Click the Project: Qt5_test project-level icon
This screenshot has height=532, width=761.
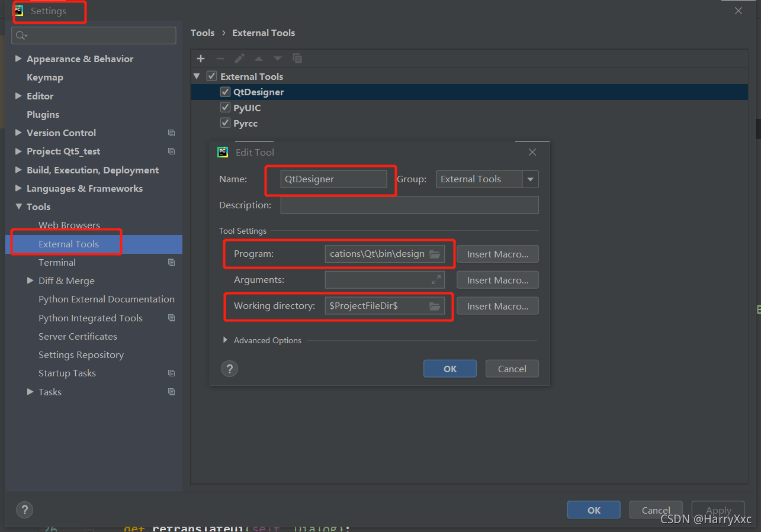(171, 151)
